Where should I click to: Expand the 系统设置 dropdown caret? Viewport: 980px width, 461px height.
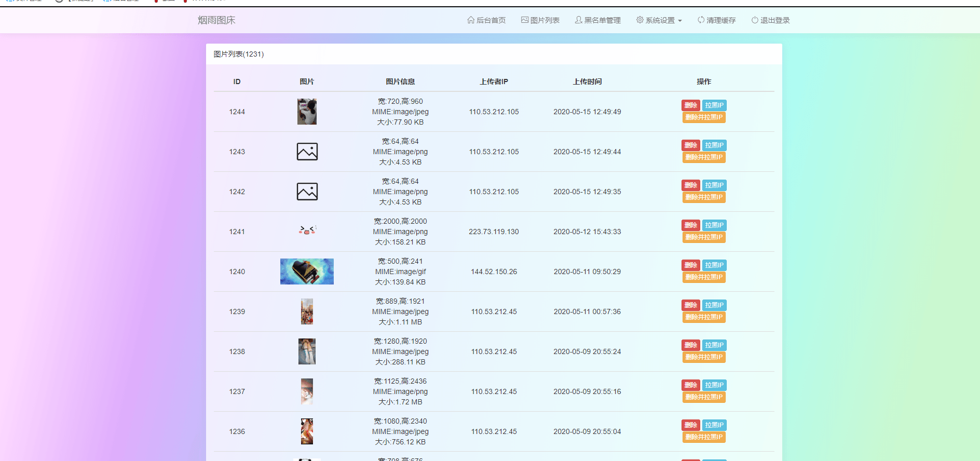(680, 21)
